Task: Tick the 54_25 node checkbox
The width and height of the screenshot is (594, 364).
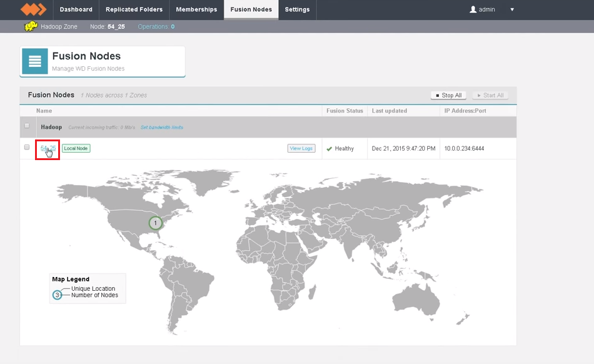Action: pyautogui.click(x=27, y=147)
